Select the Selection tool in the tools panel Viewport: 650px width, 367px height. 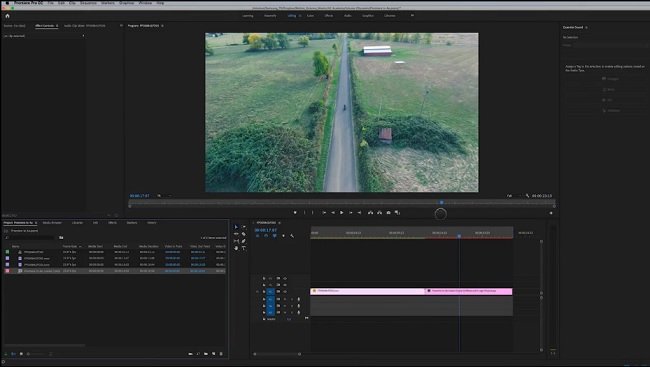236,227
